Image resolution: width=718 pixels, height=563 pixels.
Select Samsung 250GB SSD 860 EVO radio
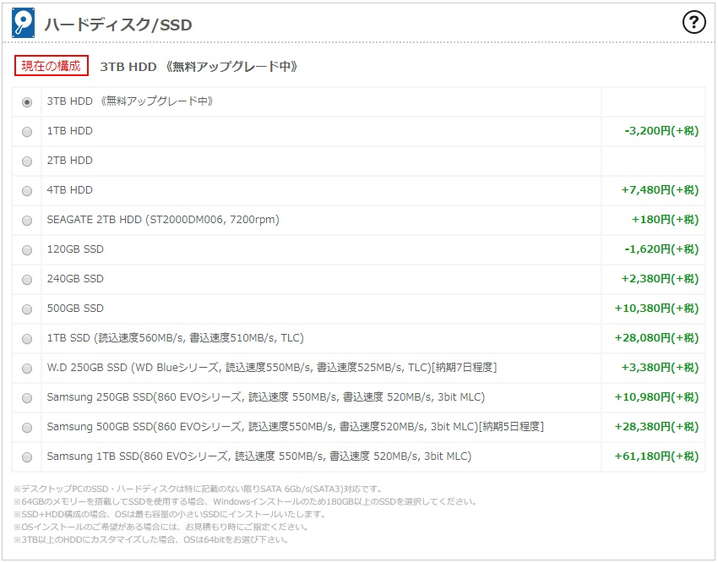click(x=27, y=398)
